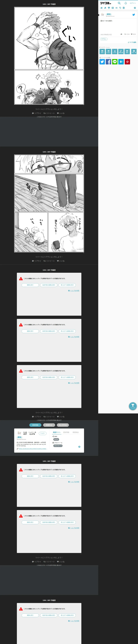
Task: Open the Twitter bird in the author card
Action: [133, 15]
